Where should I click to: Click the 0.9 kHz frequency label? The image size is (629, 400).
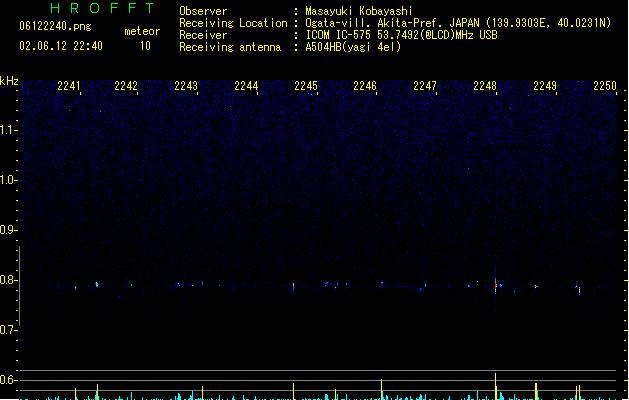(x=8, y=230)
